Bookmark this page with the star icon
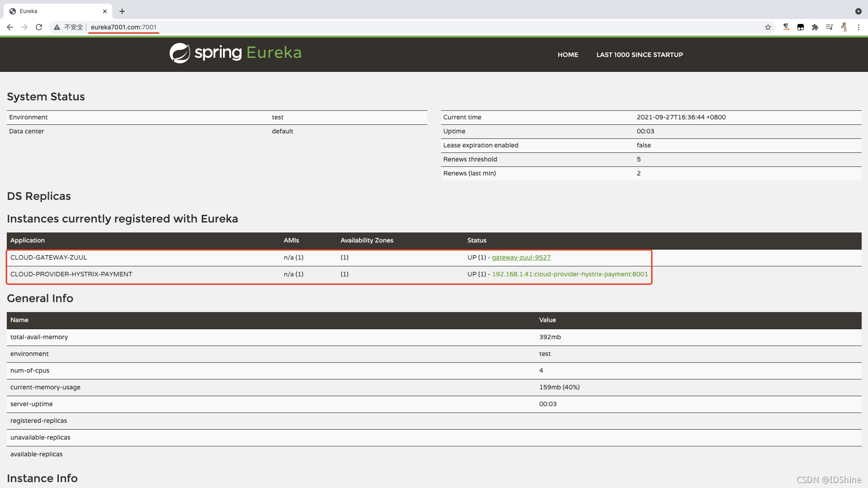Viewport: 868px width, 488px height. tap(768, 27)
